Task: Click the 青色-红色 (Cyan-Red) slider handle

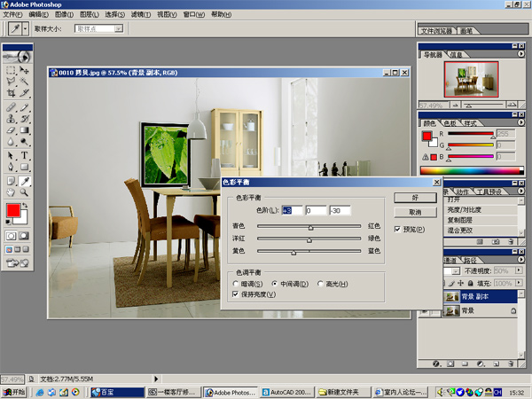Action: (x=310, y=228)
